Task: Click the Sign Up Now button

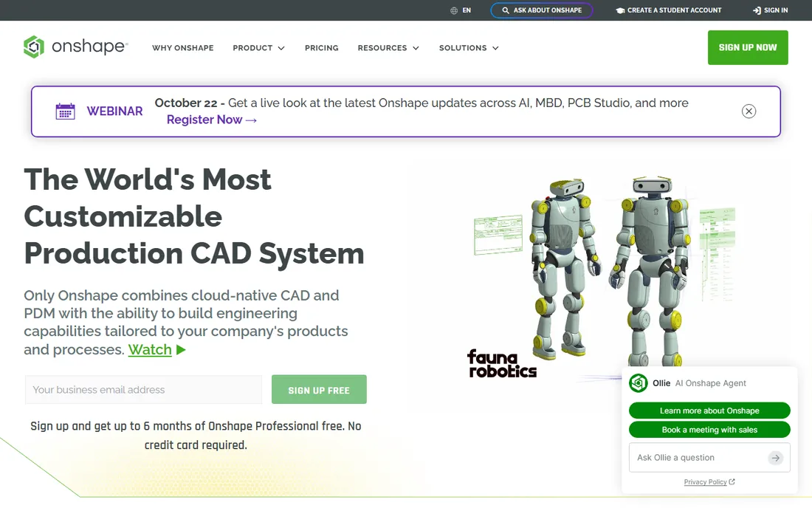Action: [748, 48]
